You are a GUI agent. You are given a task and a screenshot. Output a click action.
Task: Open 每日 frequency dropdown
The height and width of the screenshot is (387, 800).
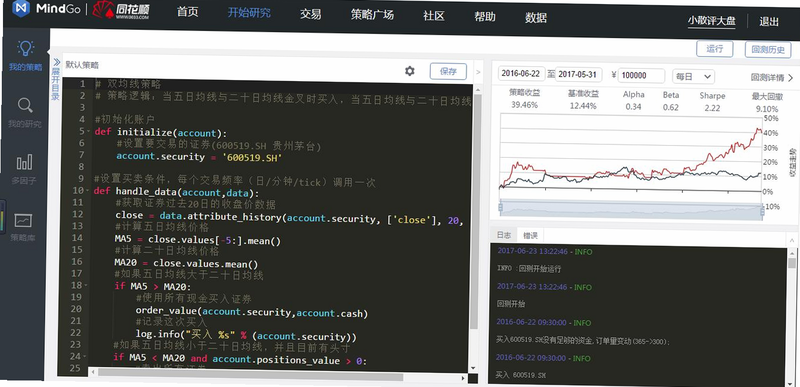[693, 76]
